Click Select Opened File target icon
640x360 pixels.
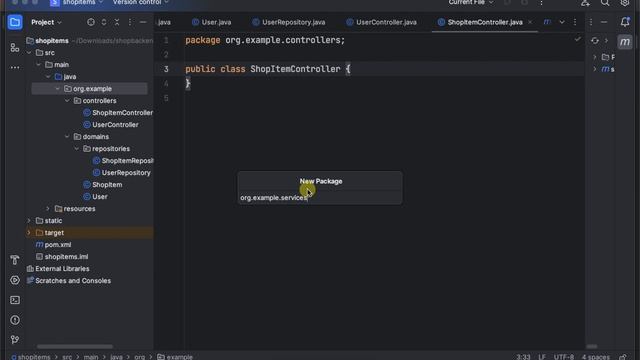coord(91,22)
